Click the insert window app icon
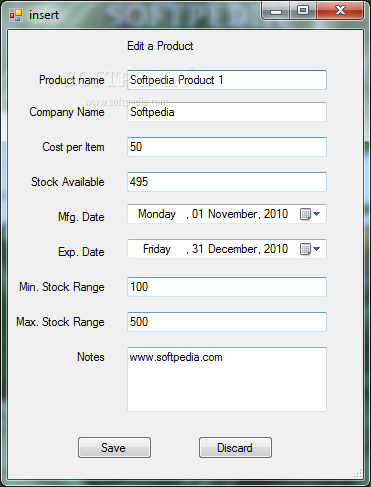The height and width of the screenshot is (487, 371). (x=16, y=15)
